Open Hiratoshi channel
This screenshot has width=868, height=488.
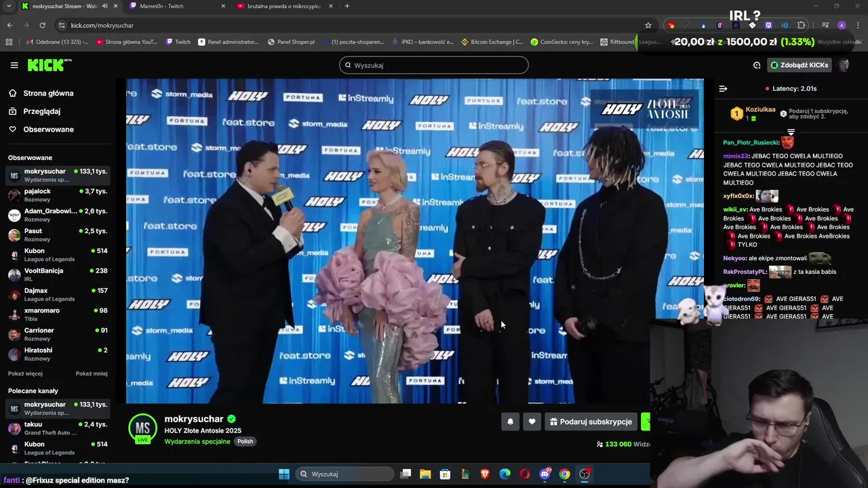tap(58, 354)
